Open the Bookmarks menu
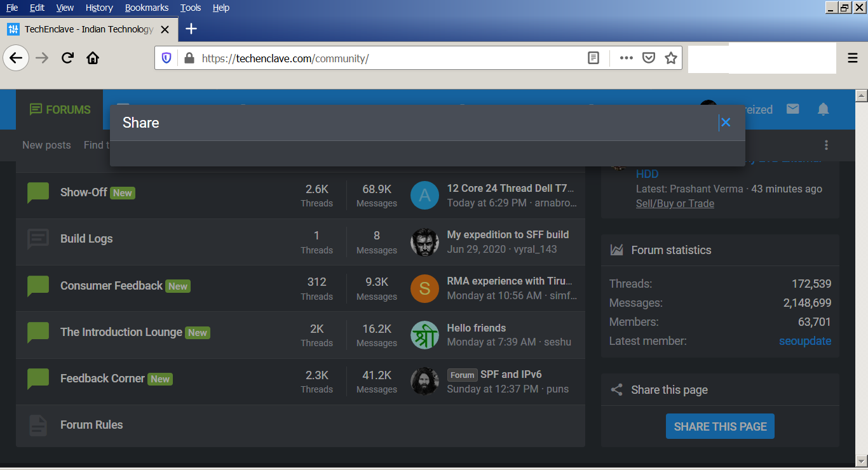868x470 pixels. point(147,8)
